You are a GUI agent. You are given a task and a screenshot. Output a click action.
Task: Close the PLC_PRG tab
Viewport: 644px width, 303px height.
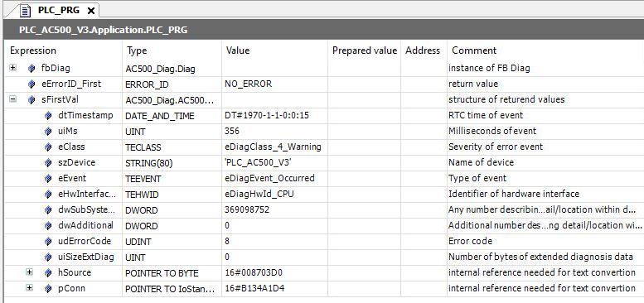pyautogui.click(x=91, y=12)
